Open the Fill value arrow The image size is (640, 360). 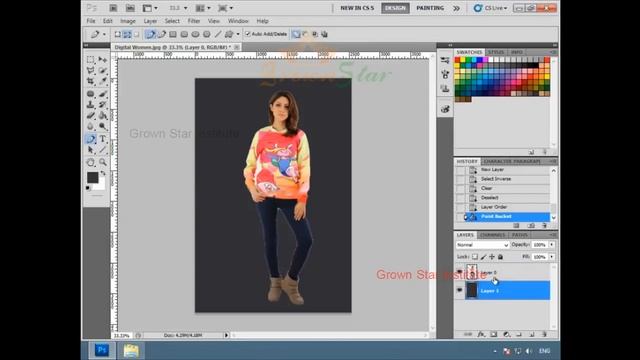552,257
